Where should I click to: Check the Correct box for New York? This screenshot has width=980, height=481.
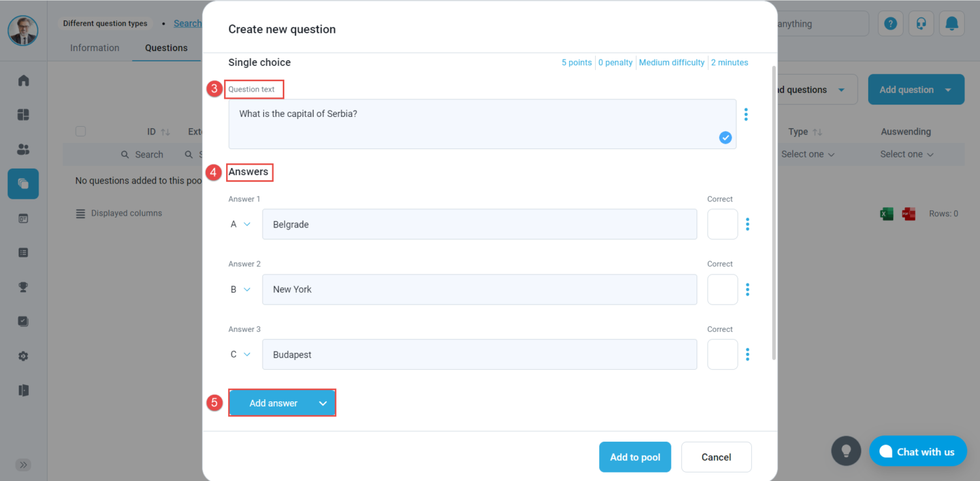tap(723, 290)
